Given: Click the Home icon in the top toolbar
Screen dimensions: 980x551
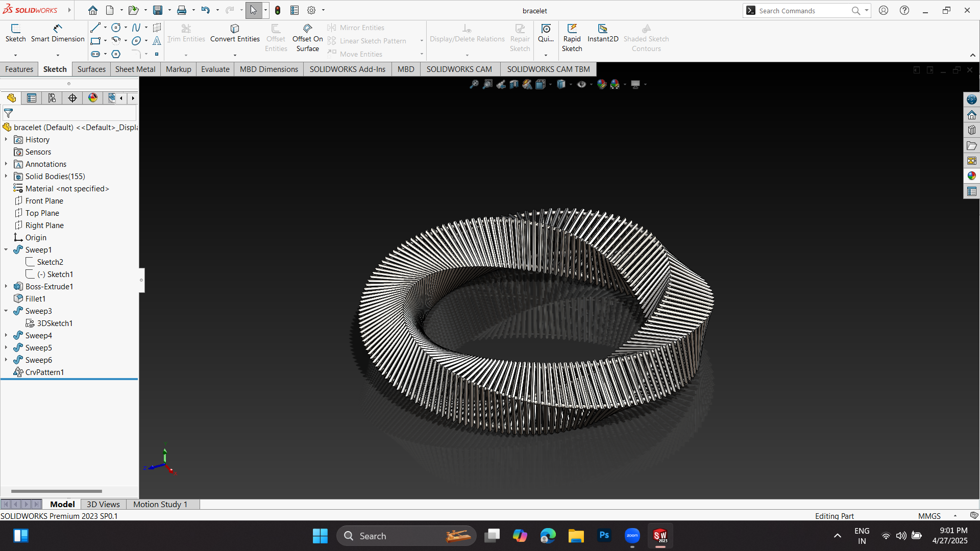Looking at the screenshot, I should click(92, 10).
